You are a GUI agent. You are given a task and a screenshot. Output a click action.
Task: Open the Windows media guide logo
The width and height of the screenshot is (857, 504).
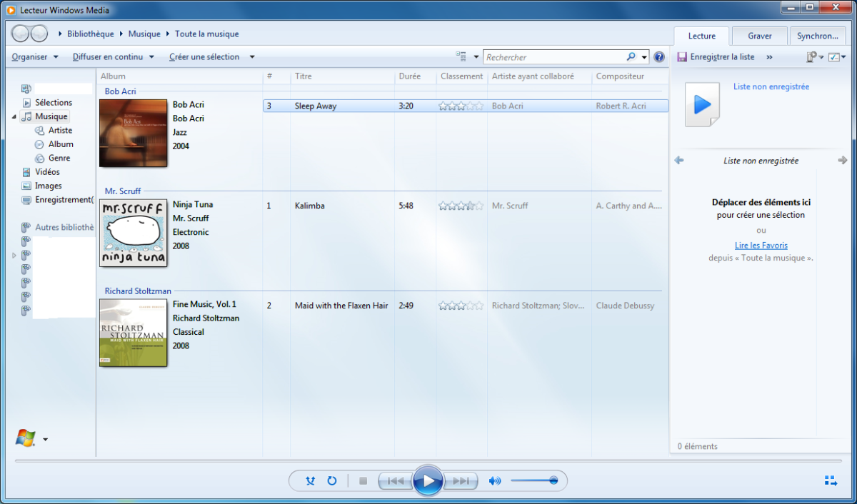(25, 438)
